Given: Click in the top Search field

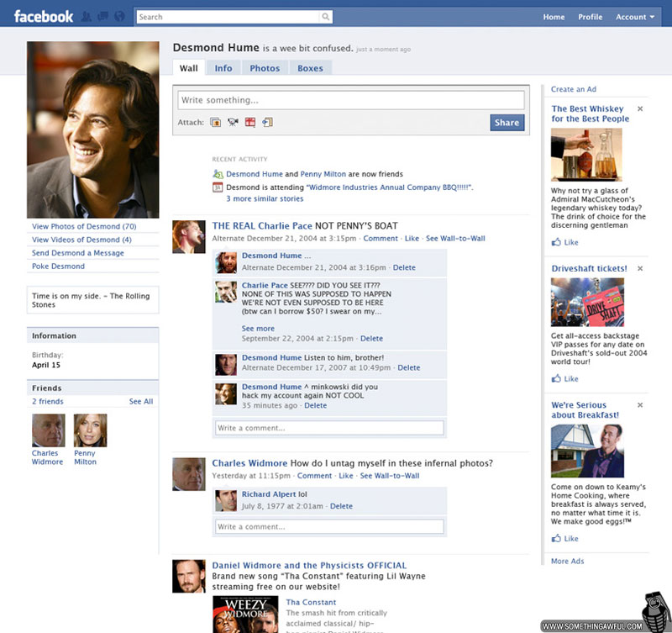Looking at the screenshot, I should [228, 17].
